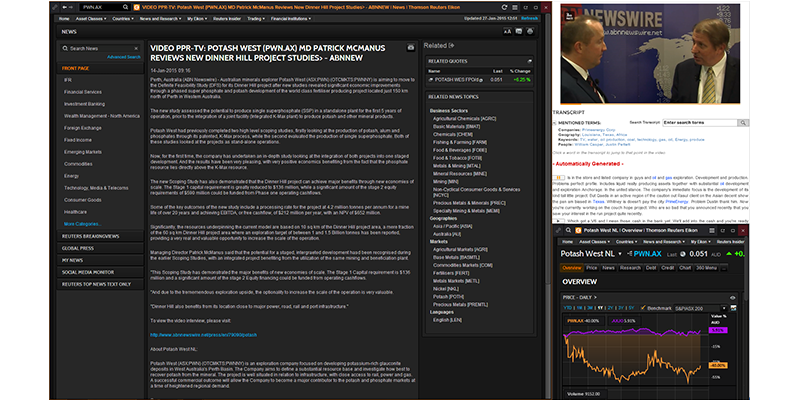This screenshot has height=400, width=800.
Task: Open the menu grid icon in the news title bar
Action: coord(515,8)
